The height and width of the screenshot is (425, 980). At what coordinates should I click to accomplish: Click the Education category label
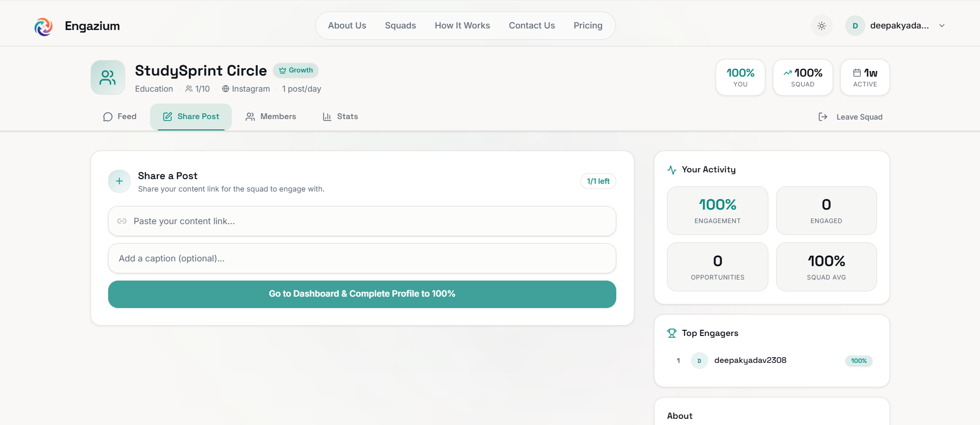[x=154, y=89]
